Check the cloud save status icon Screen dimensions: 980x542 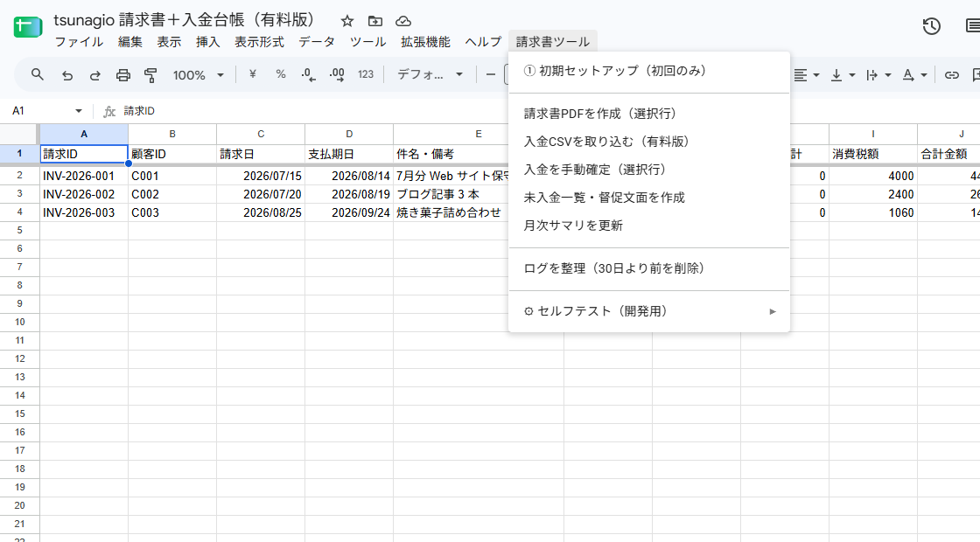[x=403, y=21]
